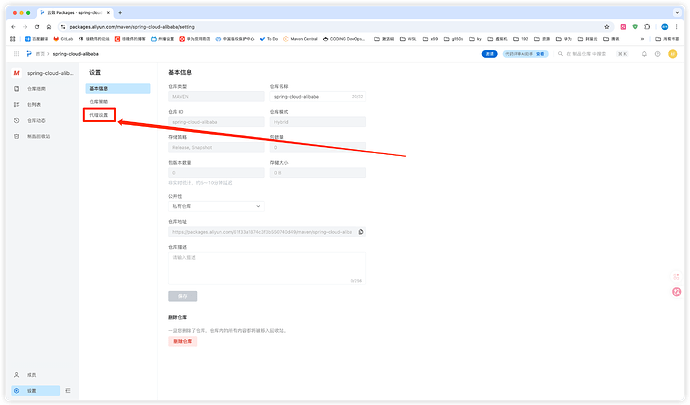Open the CODING DevOps bookmark

344,39
